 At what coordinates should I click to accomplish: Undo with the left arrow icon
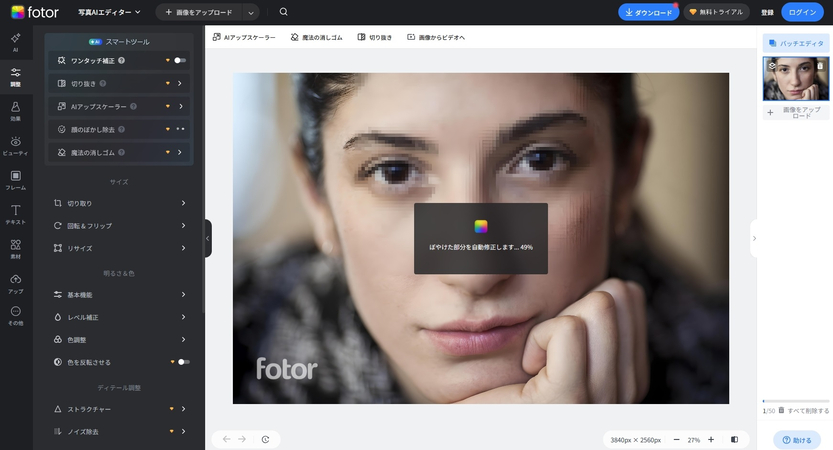tap(226, 439)
